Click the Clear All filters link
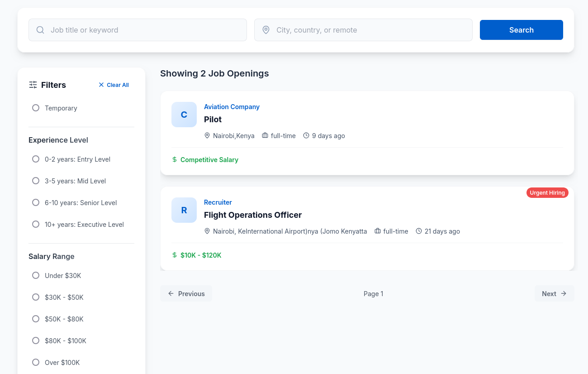588x374 pixels. 118,85
